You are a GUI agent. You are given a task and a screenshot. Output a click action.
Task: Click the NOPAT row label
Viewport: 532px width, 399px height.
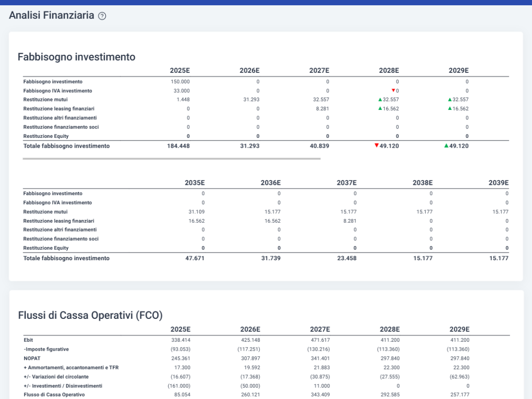[31, 358]
